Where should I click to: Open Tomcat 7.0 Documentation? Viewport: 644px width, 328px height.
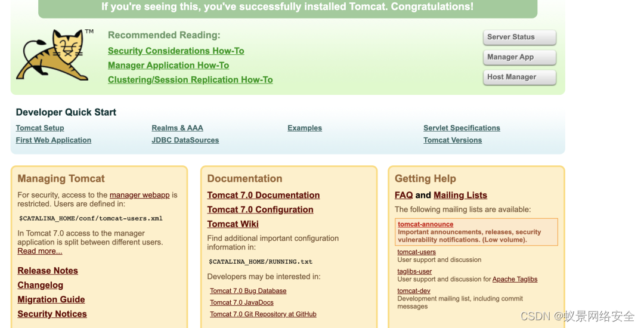click(264, 196)
